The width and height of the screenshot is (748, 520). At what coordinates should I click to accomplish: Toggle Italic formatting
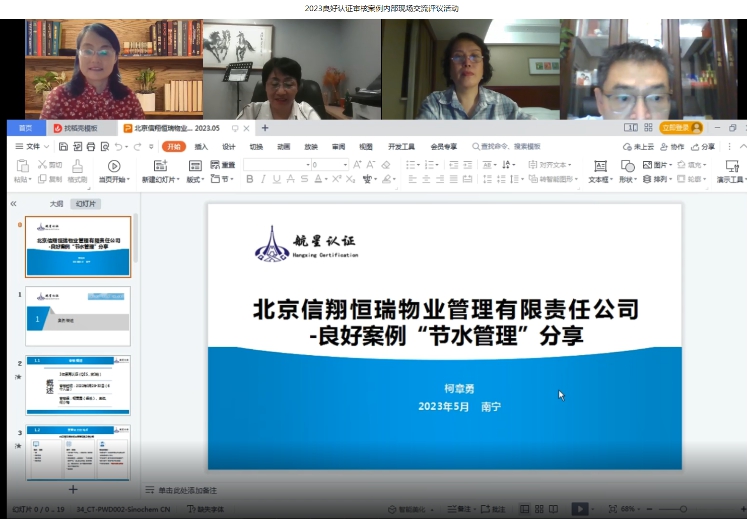click(x=264, y=180)
